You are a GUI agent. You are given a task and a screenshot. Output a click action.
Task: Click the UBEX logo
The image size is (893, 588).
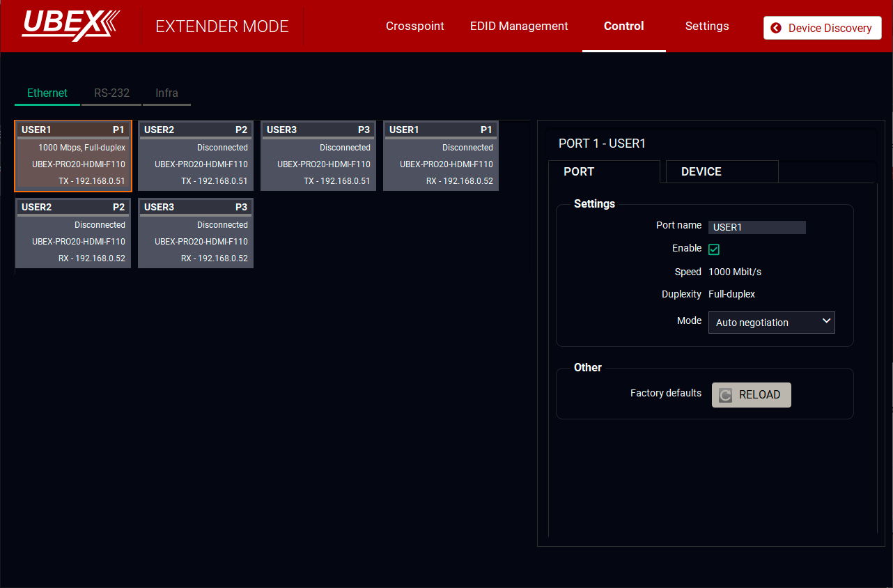pyautogui.click(x=70, y=26)
